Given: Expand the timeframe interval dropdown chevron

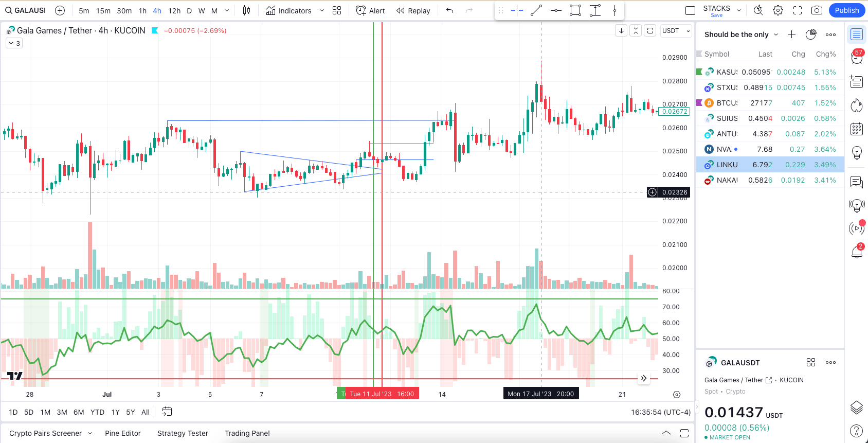Looking at the screenshot, I should tap(227, 11).
